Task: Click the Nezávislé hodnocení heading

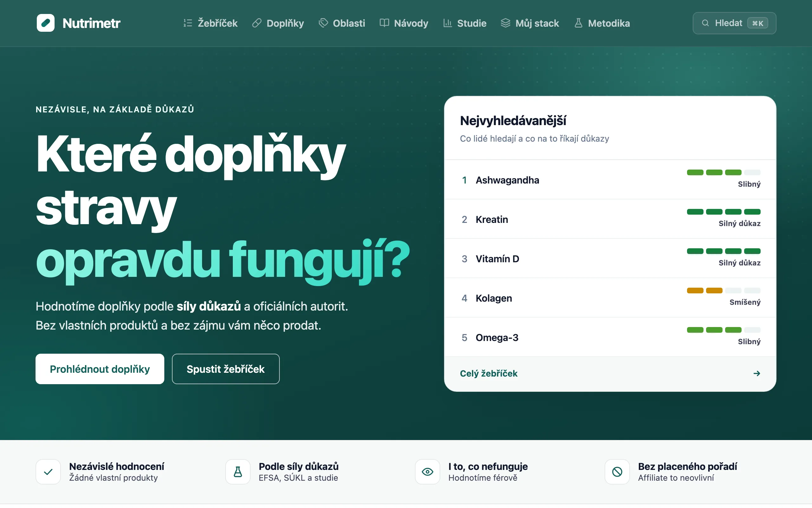Action: [x=116, y=466]
